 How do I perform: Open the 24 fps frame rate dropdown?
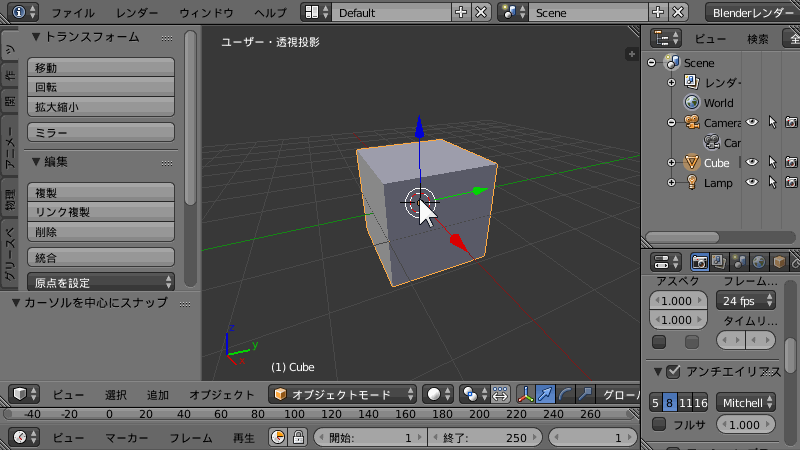click(x=747, y=301)
